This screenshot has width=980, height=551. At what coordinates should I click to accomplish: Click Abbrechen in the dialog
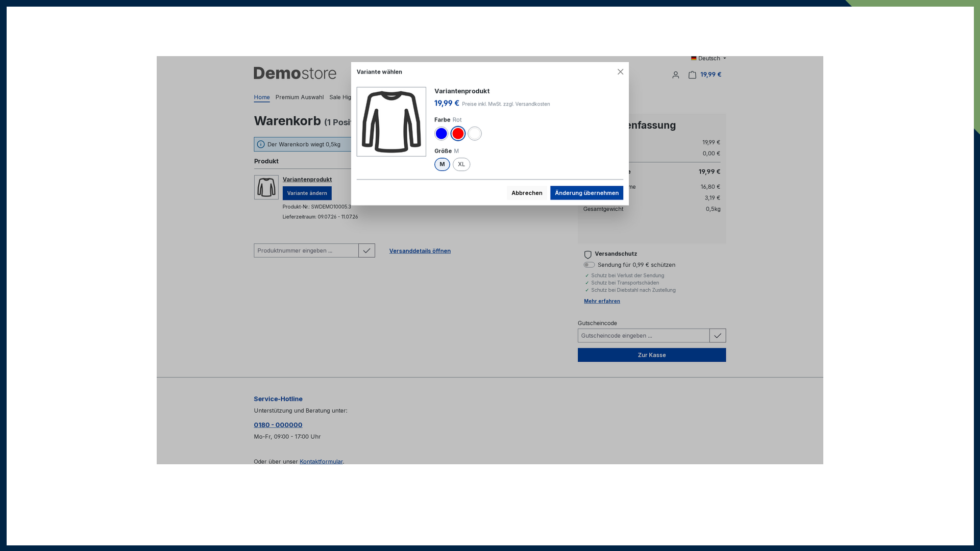point(527,193)
